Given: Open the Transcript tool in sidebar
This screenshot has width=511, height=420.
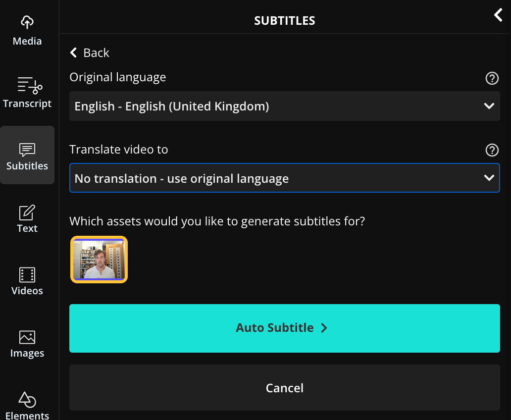Looking at the screenshot, I should 27,93.
